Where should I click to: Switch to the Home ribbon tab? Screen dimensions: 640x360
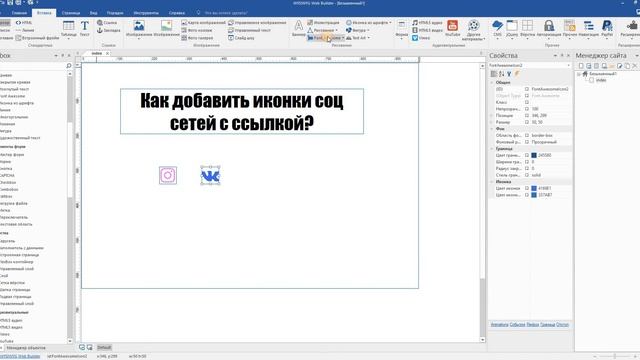click(19, 13)
